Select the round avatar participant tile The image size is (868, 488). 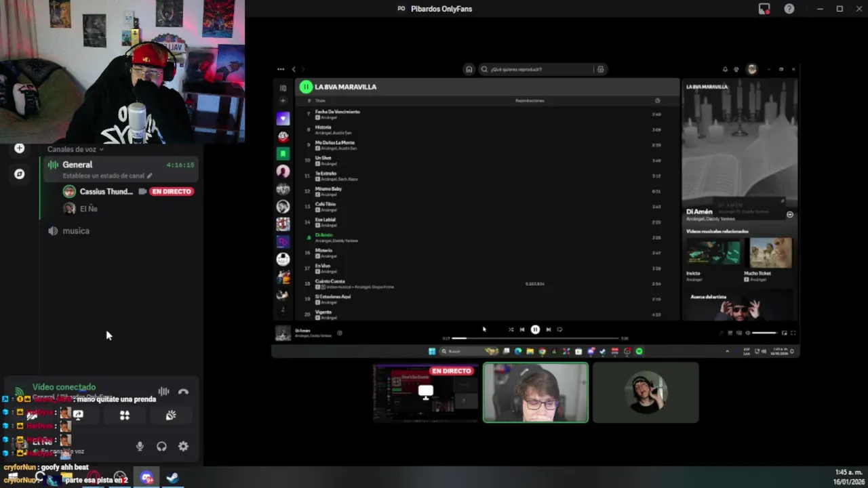point(646,392)
